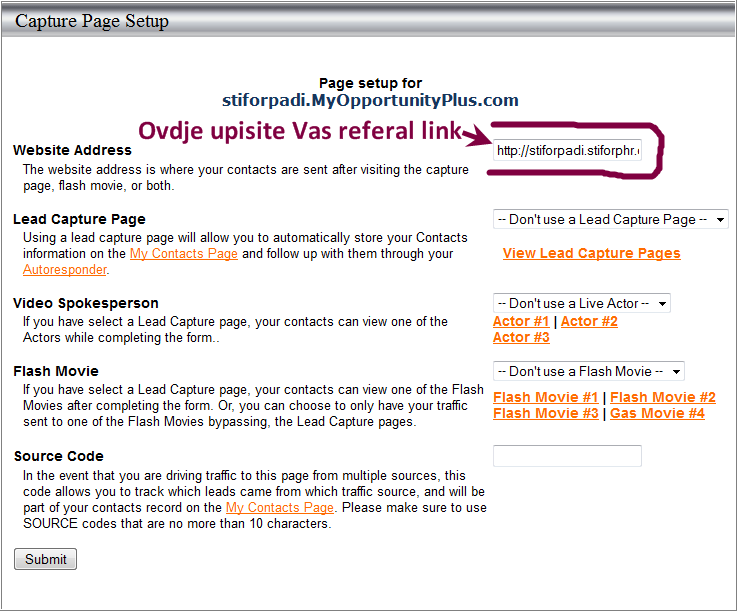737x611 pixels.
Task: Open Flash Movie #2 link
Action: [663, 397]
